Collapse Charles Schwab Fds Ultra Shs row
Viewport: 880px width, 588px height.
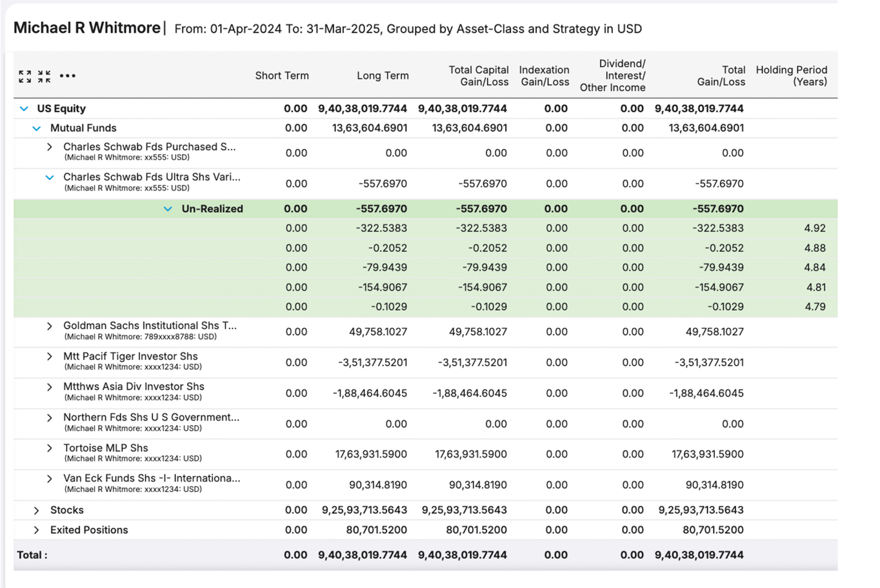pyautogui.click(x=50, y=177)
